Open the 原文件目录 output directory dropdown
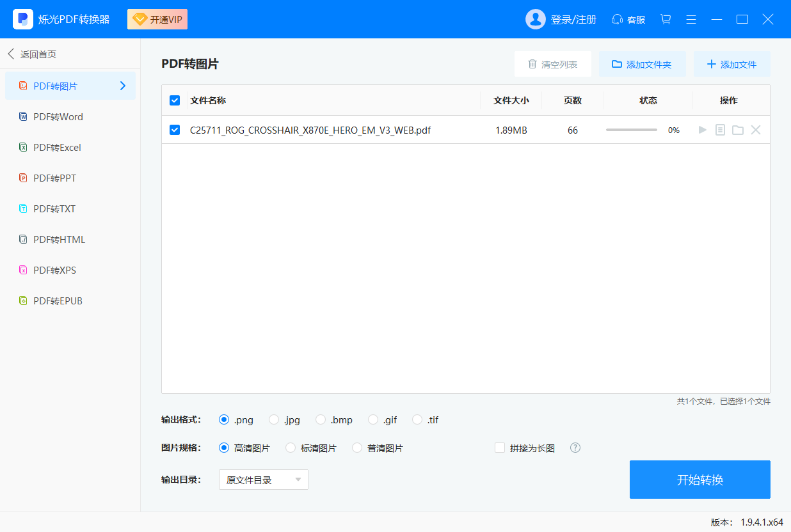The width and height of the screenshot is (791, 532). [x=264, y=480]
